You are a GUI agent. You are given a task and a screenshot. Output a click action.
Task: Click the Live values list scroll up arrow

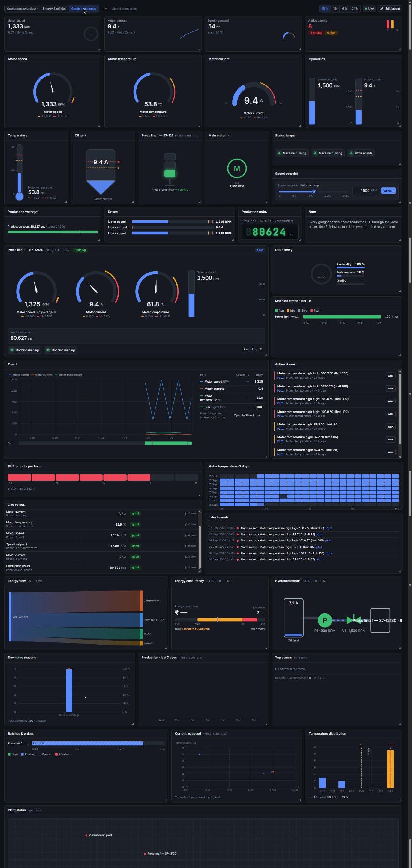pyautogui.click(x=200, y=512)
